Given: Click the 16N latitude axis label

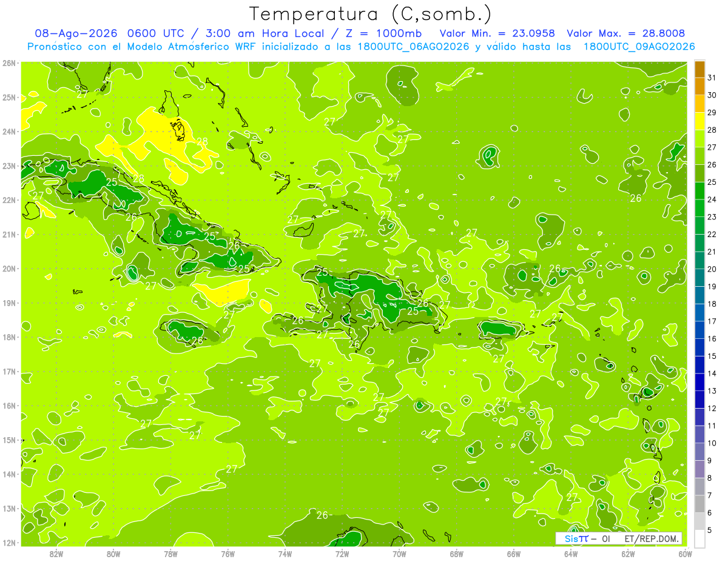Looking at the screenshot, I should (9, 406).
